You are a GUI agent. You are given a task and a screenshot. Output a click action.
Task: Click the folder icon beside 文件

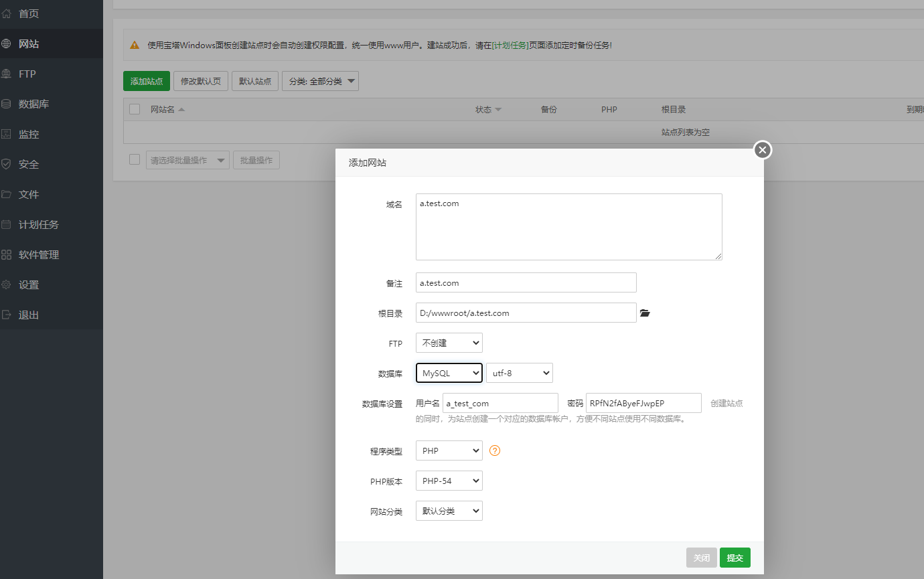pyautogui.click(x=6, y=194)
